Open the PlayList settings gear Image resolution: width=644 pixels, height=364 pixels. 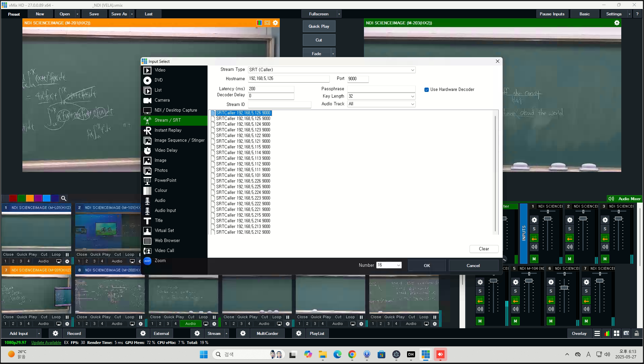tap(299, 333)
